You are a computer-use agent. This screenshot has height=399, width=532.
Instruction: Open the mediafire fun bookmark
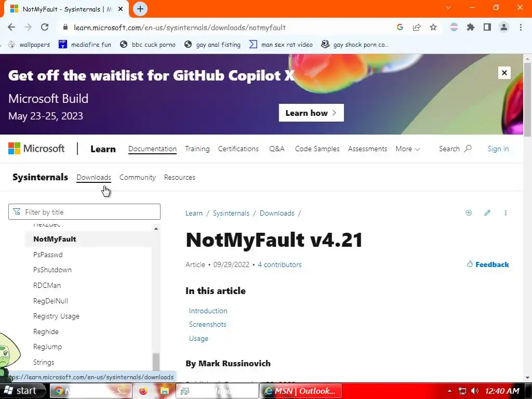pyautogui.click(x=85, y=45)
